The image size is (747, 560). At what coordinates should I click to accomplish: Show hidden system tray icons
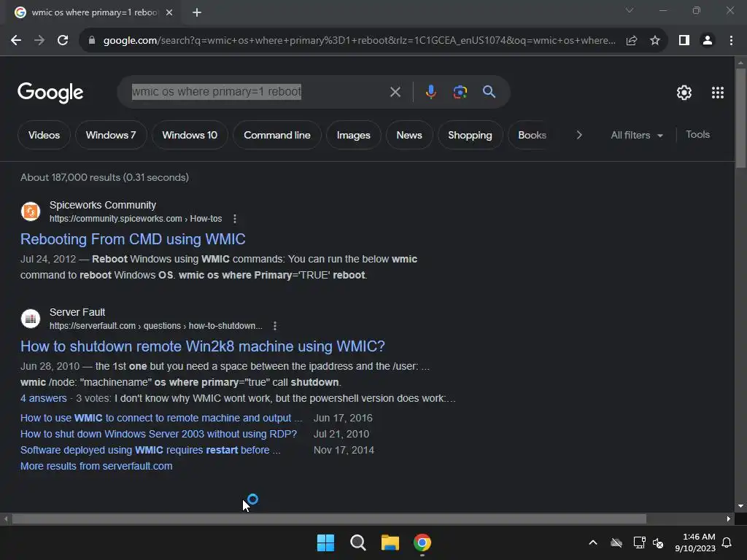click(x=593, y=542)
